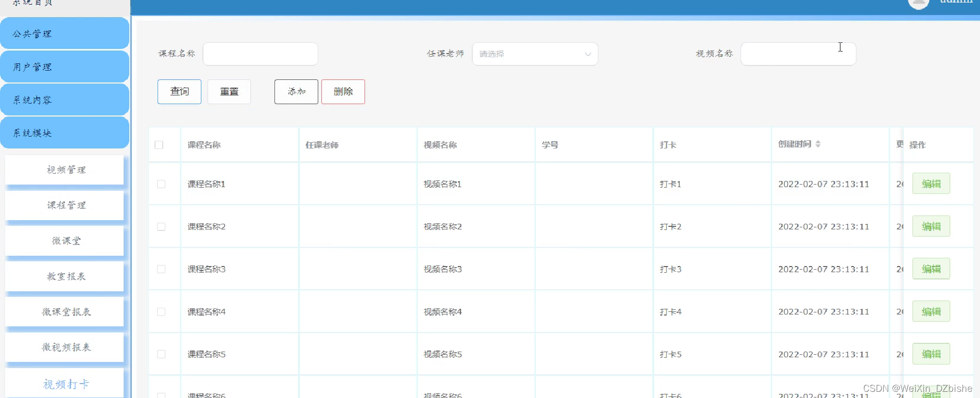Check the checkbox for row 课程名称1

(x=161, y=184)
